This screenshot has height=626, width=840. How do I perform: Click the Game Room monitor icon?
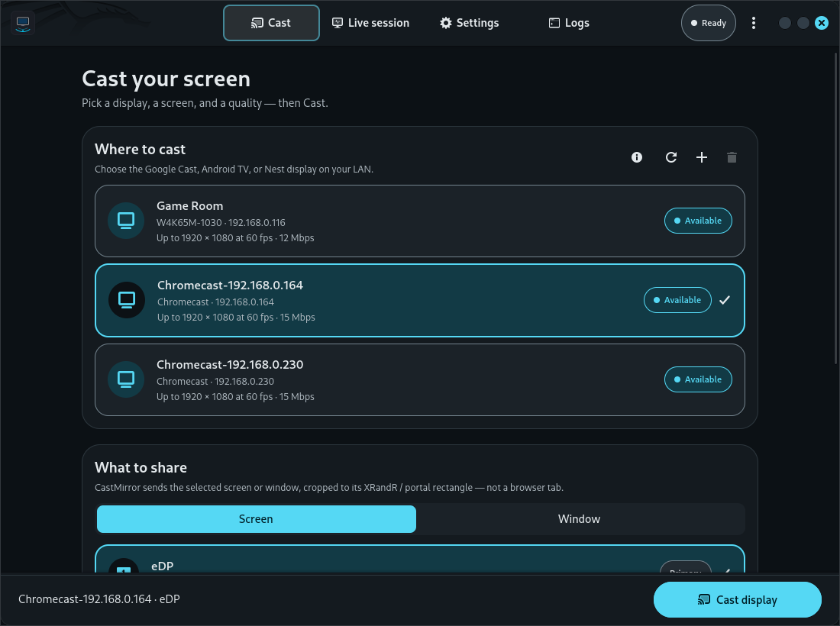click(126, 221)
